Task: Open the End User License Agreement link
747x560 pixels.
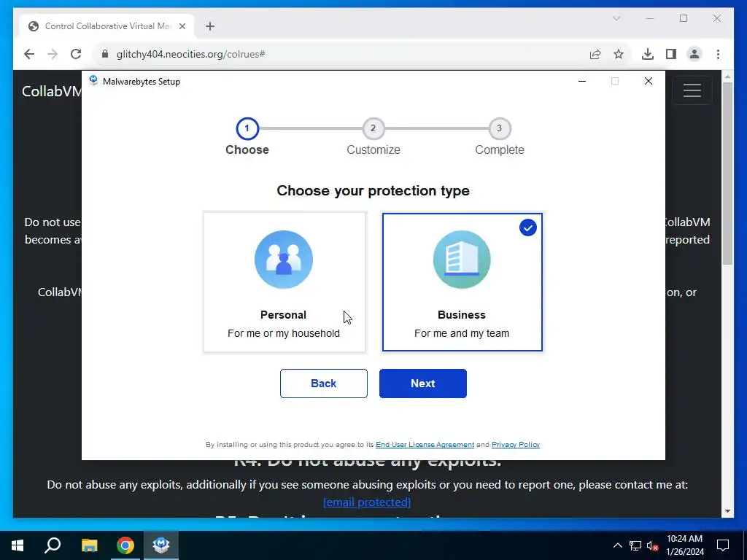Action: pos(425,444)
